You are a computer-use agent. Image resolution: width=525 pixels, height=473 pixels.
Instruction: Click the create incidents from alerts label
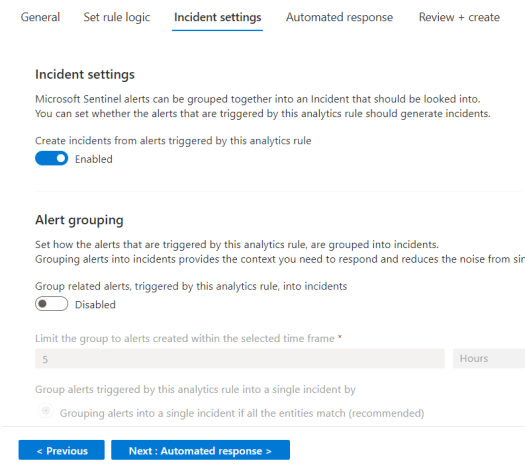173,141
